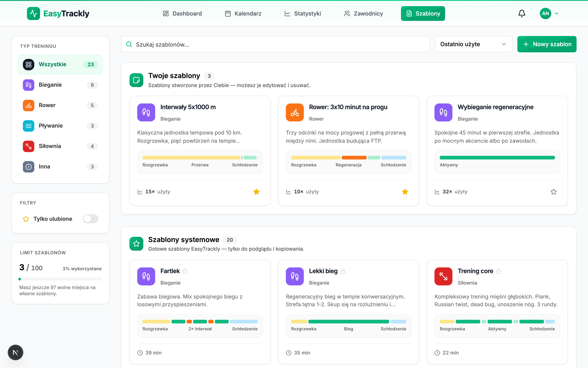
Task: Click the Szablony systemowe star section icon
Action: [136, 244]
